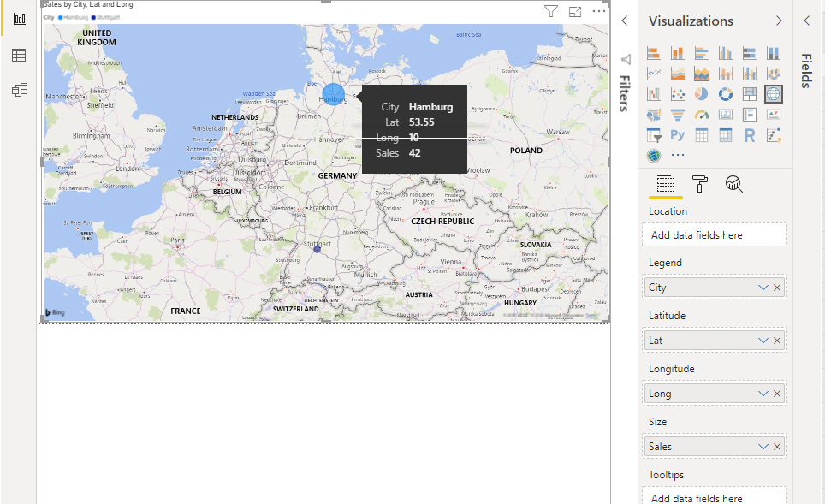Screen dimensions: 825x504
Task: Select the Donut chart visual
Action: (x=726, y=94)
